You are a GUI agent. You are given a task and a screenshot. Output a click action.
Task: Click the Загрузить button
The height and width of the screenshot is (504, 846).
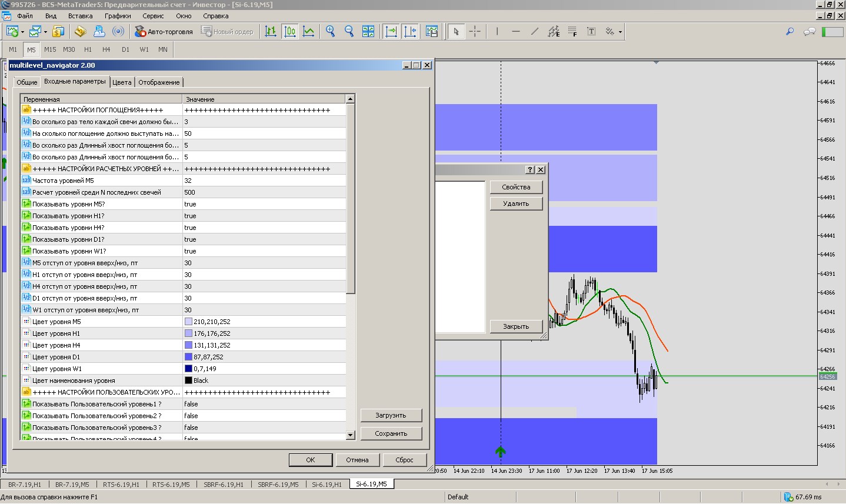coord(391,415)
